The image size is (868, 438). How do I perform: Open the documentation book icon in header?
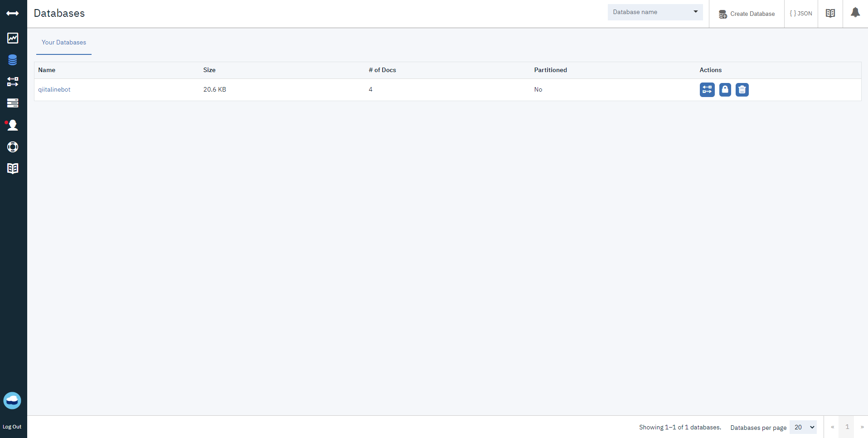point(830,14)
